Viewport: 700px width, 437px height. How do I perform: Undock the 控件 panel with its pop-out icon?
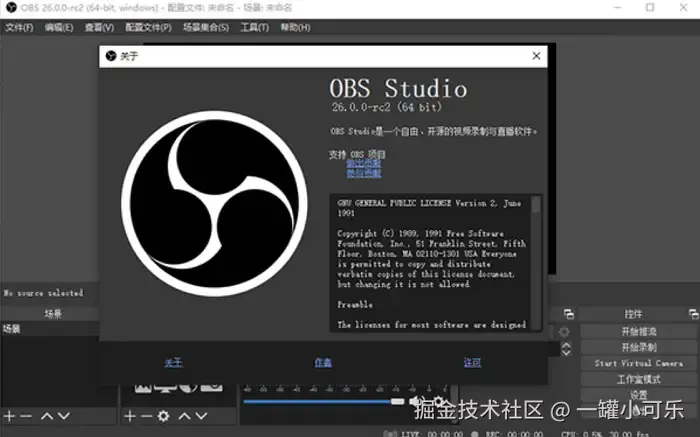693,314
